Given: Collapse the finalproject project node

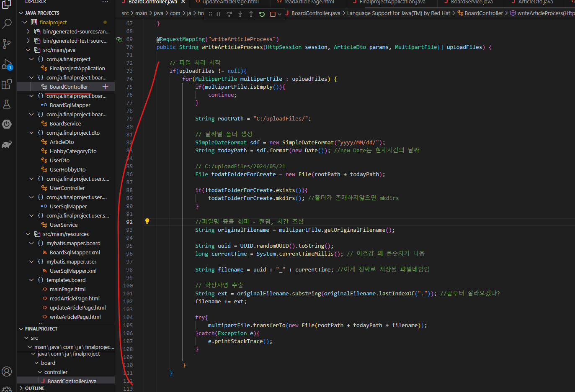Looking at the screenshot, I should coord(25,22).
